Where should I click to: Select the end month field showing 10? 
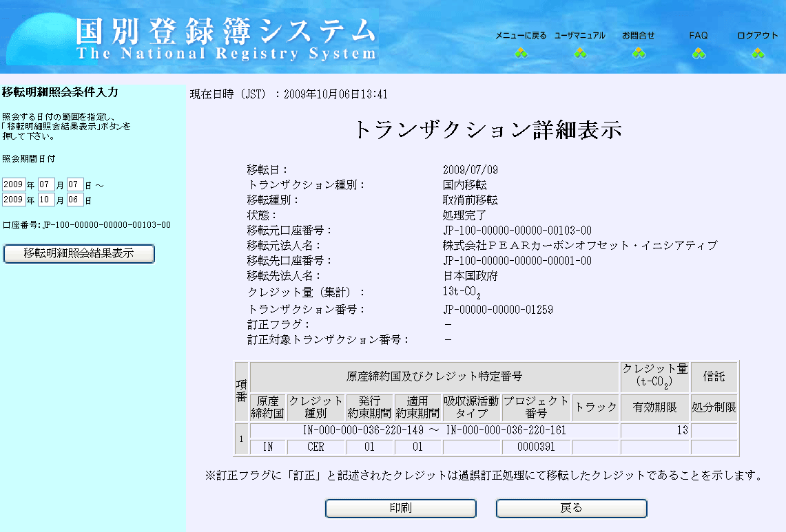45,200
